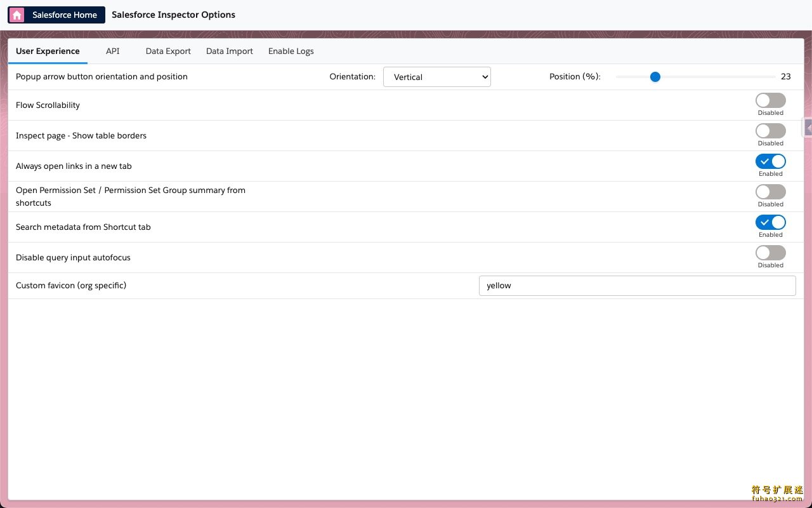
Task: Click the Orientation: label
Action: tap(352, 77)
